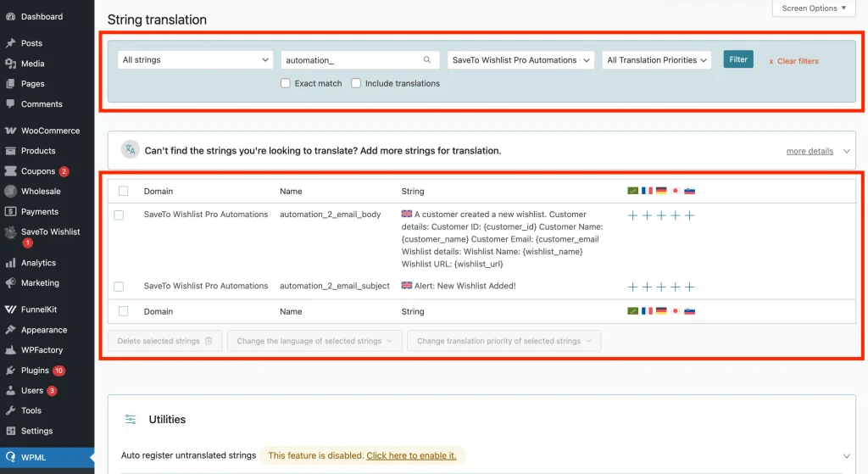Open Analytics in the sidebar
868x474 pixels.
(38, 263)
